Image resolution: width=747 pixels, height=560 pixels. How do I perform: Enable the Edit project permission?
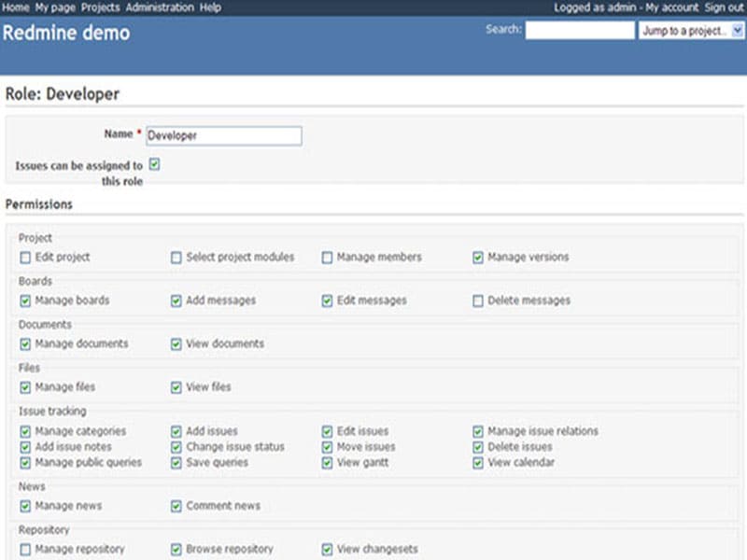click(23, 257)
